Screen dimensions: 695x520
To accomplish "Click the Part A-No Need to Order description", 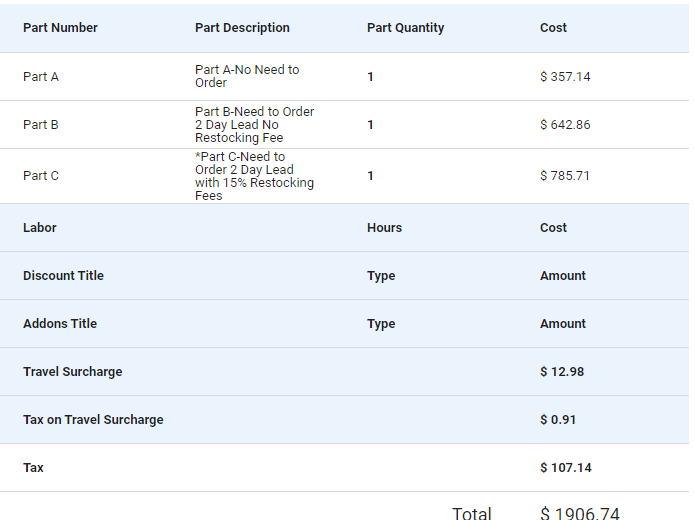I will coord(247,76).
